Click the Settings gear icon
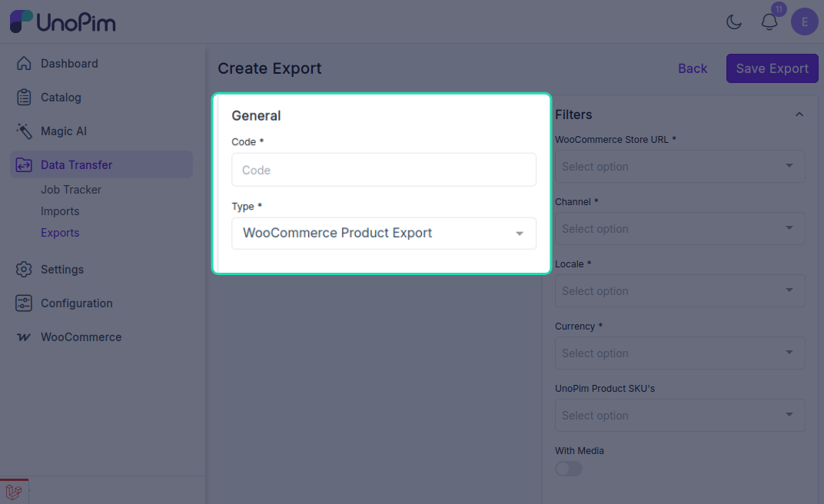This screenshot has height=504, width=824. 24,270
